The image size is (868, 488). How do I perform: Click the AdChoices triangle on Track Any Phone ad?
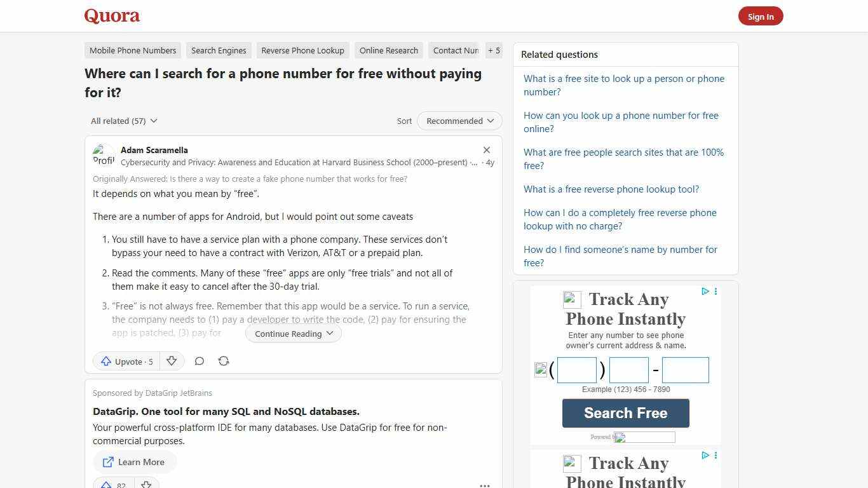705,292
